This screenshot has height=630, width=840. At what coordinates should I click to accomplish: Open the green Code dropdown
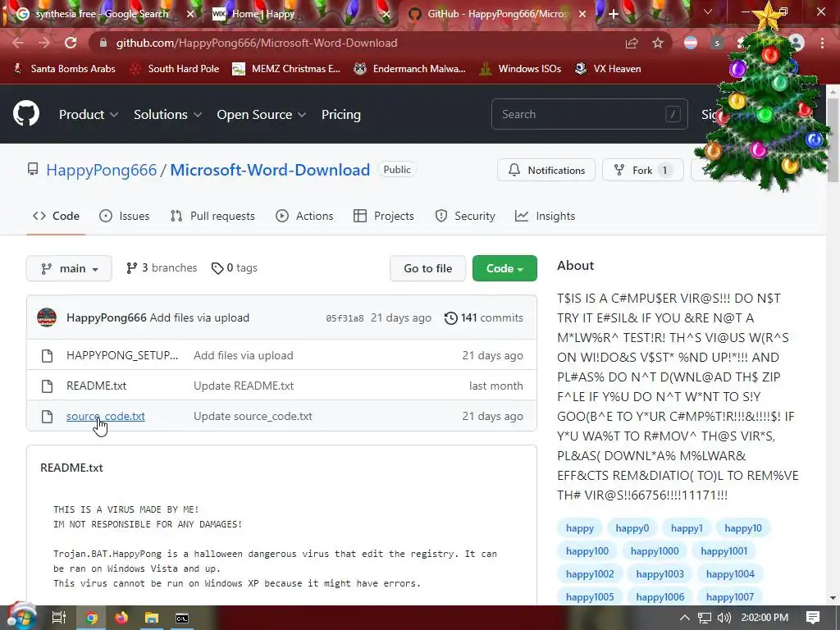pyautogui.click(x=504, y=268)
